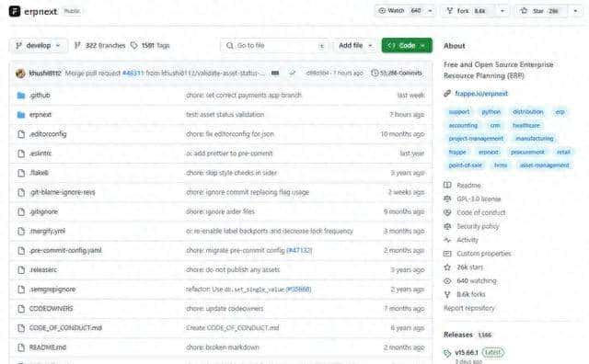Viewport: 589px width, 364px height.
Task: Select the manufacturing topic tag
Action: (534, 139)
